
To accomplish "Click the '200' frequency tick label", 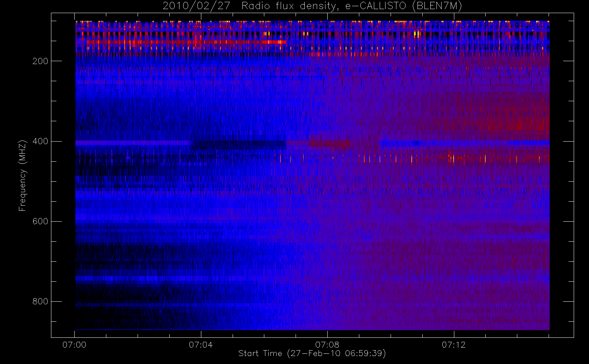I will [x=40, y=61].
